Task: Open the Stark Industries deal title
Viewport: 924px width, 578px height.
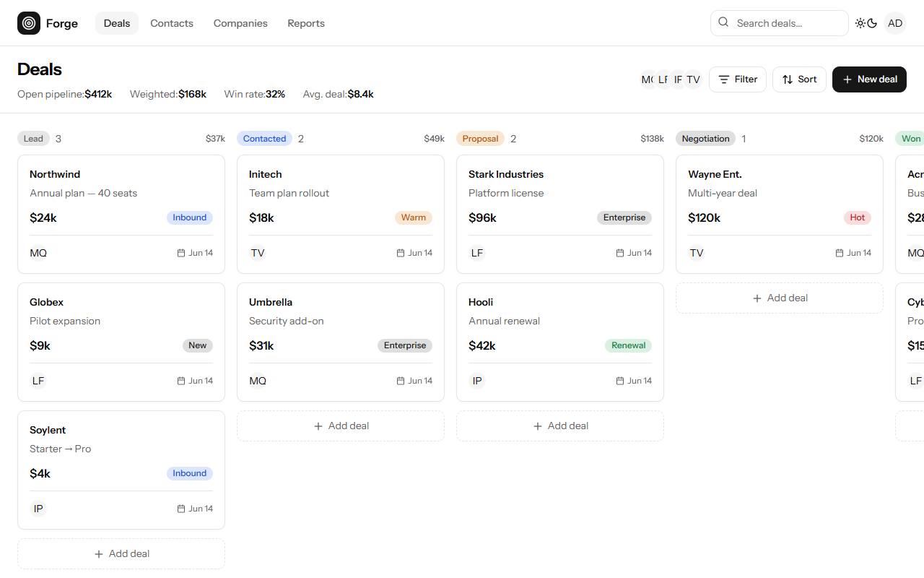Action: point(506,174)
